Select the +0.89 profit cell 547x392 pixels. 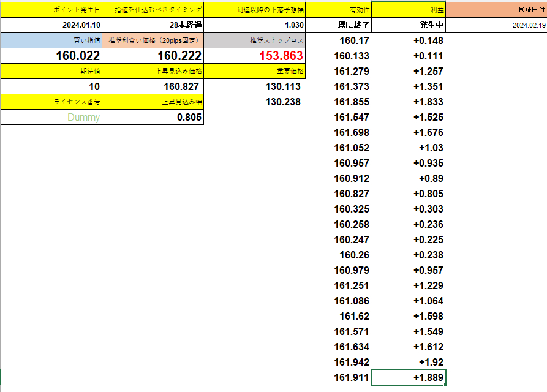[x=409, y=179]
